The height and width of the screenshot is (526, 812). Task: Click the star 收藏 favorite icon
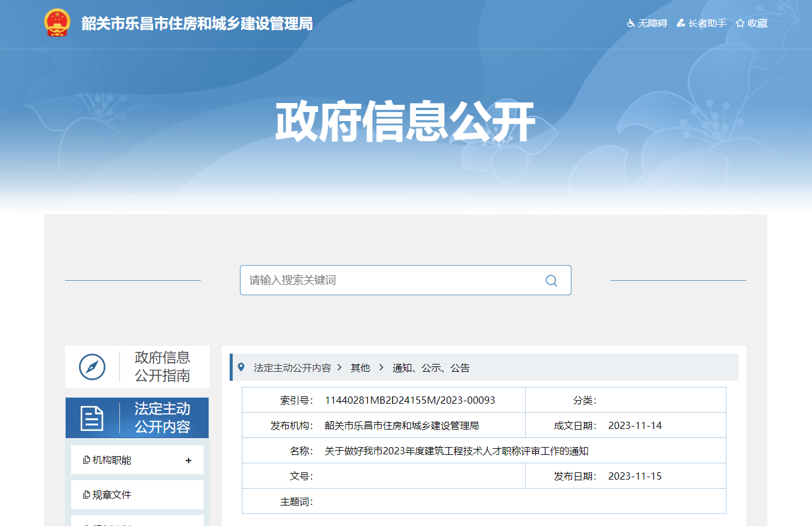click(740, 23)
